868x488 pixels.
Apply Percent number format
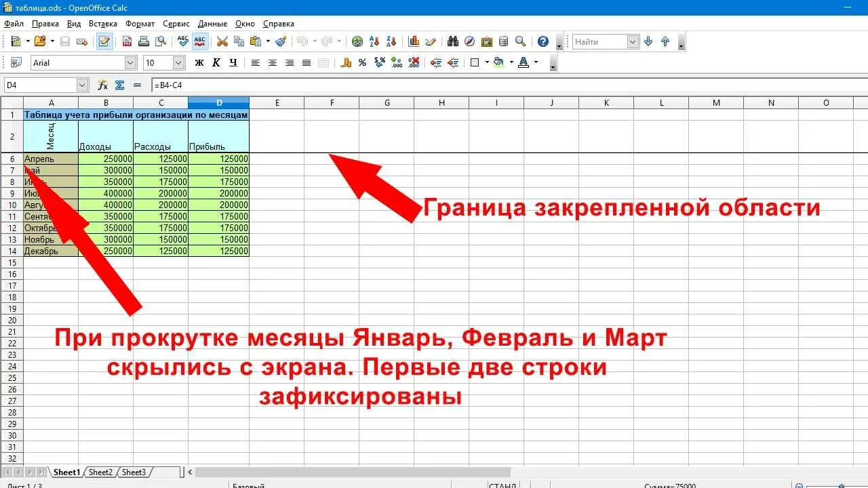click(363, 62)
